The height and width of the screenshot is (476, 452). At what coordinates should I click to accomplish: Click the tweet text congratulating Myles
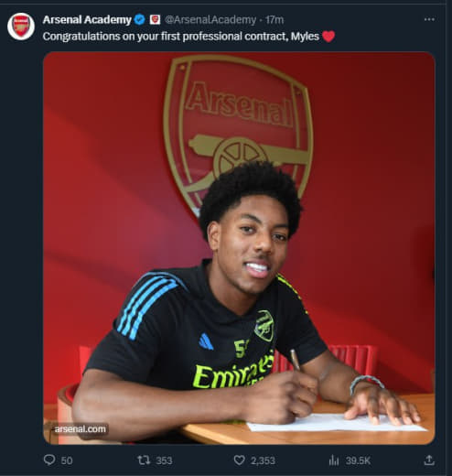(x=181, y=37)
